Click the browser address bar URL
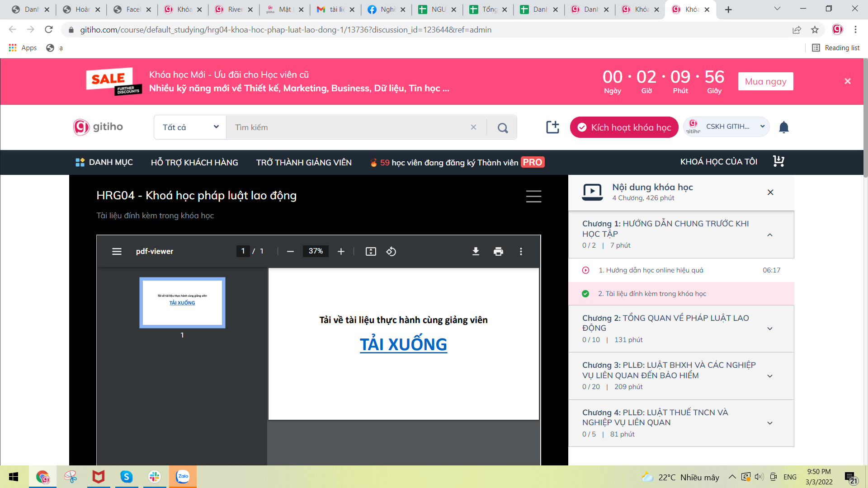Screen dimensions: 868x488 click(x=286, y=30)
